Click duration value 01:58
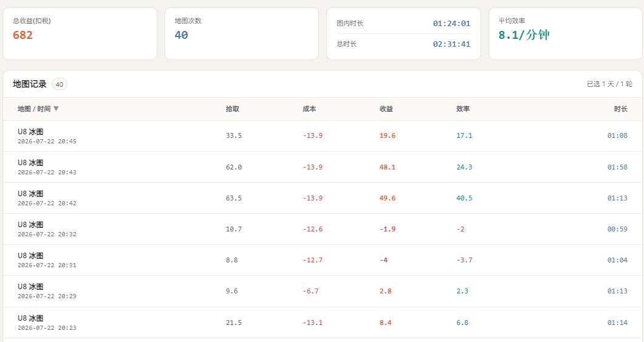Image resolution: width=644 pixels, height=342 pixels. click(x=617, y=167)
